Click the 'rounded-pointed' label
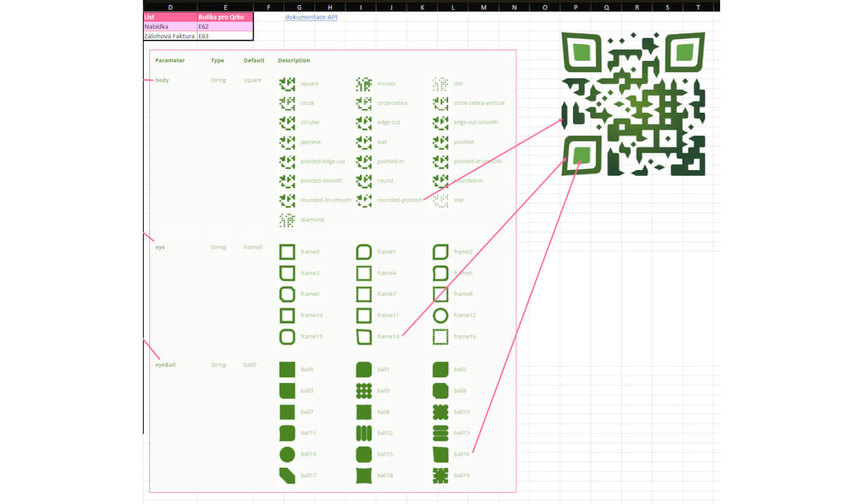The image size is (863, 504). coord(399,200)
